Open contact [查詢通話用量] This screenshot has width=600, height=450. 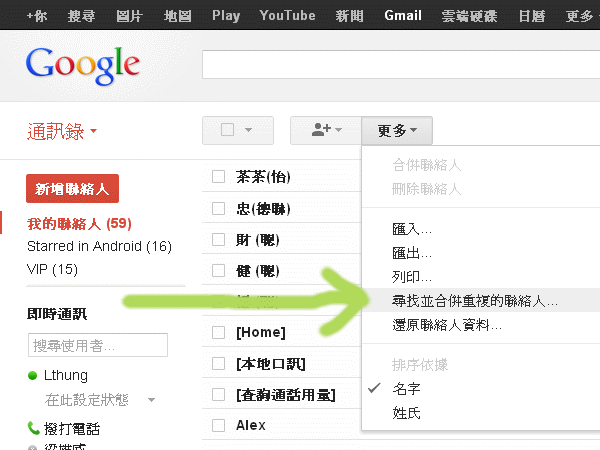pyautogui.click(x=286, y=394)
